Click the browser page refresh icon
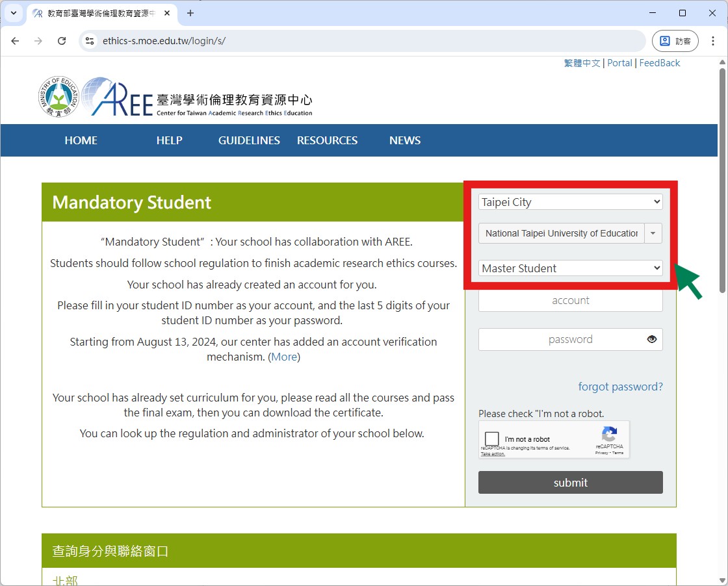This screenshot has height=586, width=728. coord(62,40)
